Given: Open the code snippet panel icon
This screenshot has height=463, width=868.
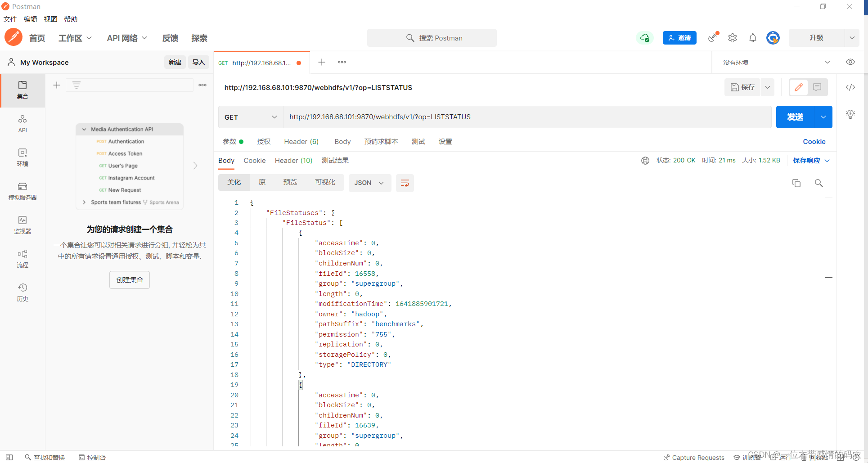Looking at the screenshot, I should pos(850,87).
